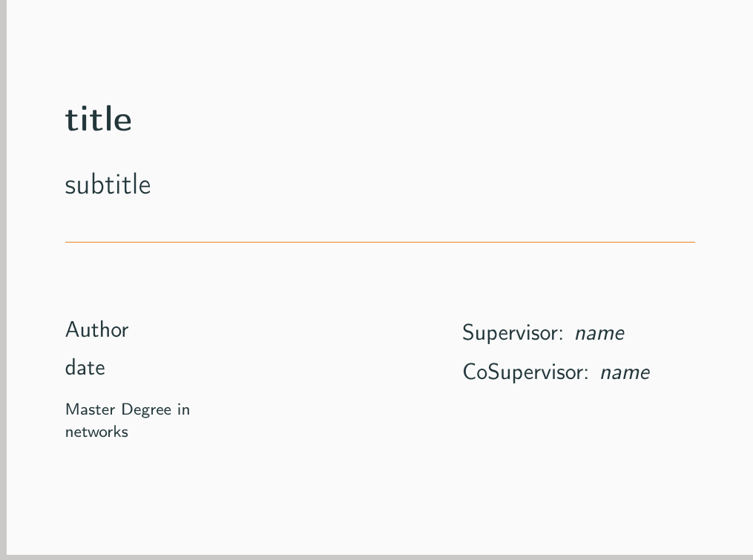The height and width of the screenshot is (560, 753).
Task: Select the "subtitle" text line
Action: [108, 185]
